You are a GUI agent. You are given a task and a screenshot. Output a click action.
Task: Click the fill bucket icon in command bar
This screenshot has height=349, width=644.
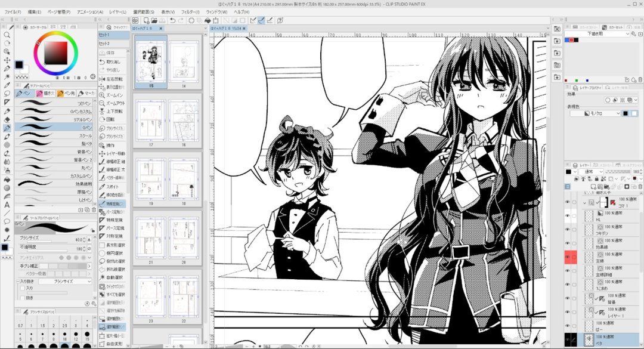(x=208, y=20)
